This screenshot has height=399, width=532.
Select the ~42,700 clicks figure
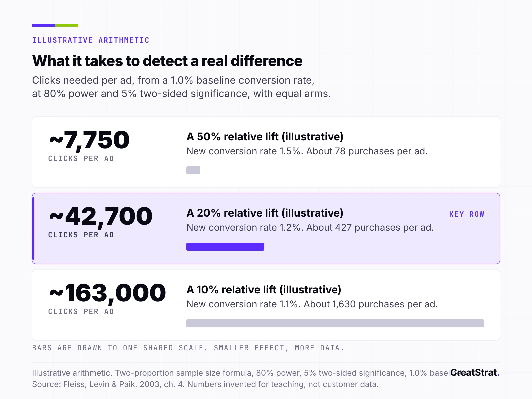tap(100, 216)
